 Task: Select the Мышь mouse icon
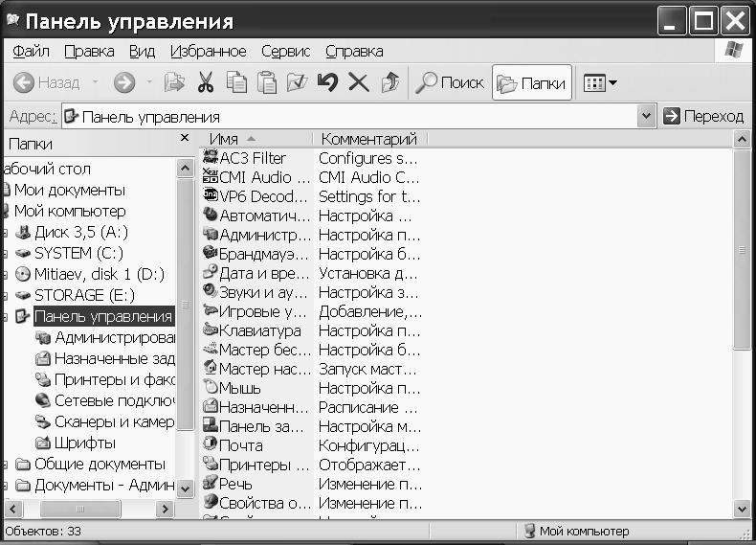coord(211,387)
